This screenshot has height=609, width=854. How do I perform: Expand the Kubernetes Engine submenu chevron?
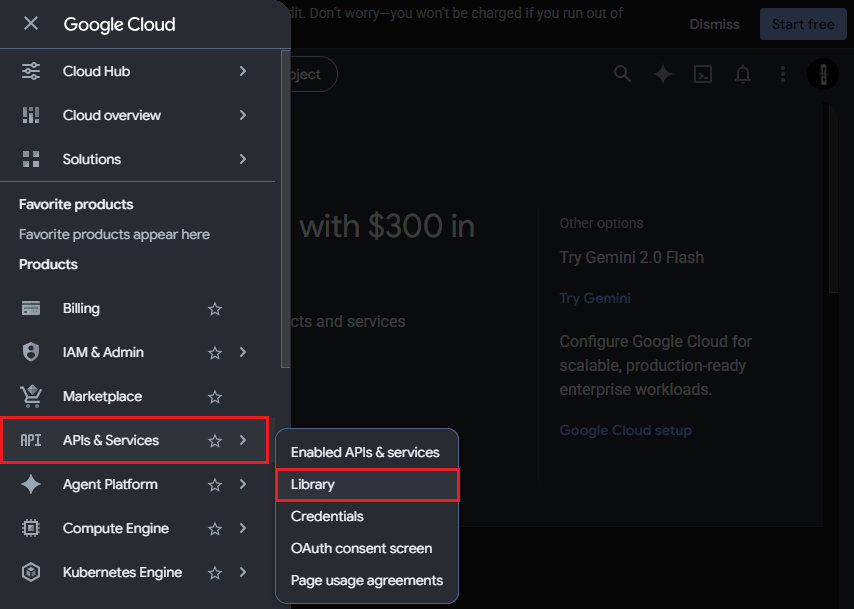243,572
